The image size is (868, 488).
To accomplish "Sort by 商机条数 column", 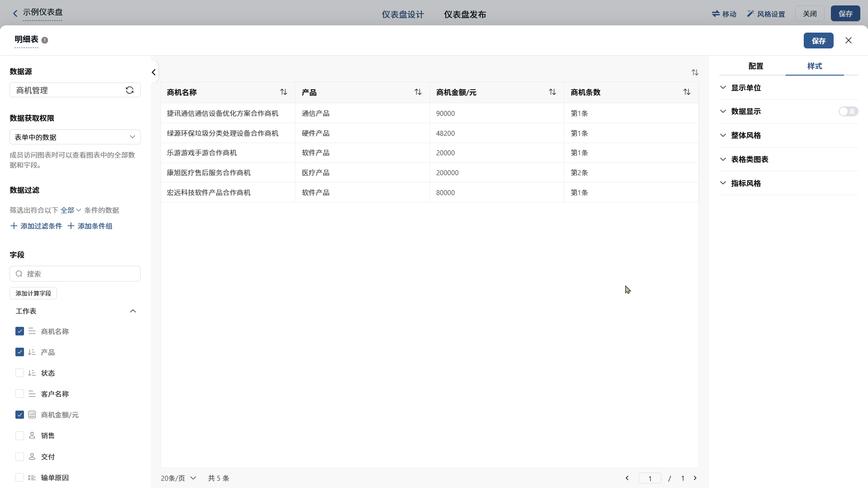I will tap(687, 92).
